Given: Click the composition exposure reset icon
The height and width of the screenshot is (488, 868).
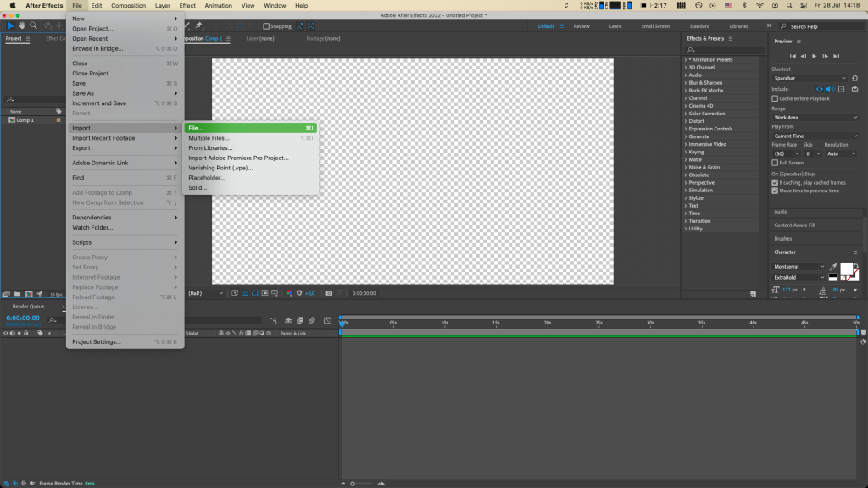Looking at the screenshot, I should [299, 293].
